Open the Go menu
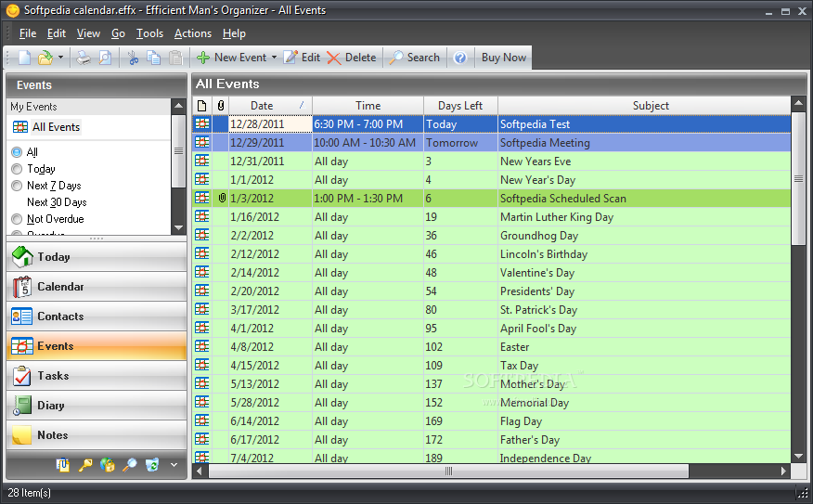This screenshot has width=813, height=504. click(118, 33)
